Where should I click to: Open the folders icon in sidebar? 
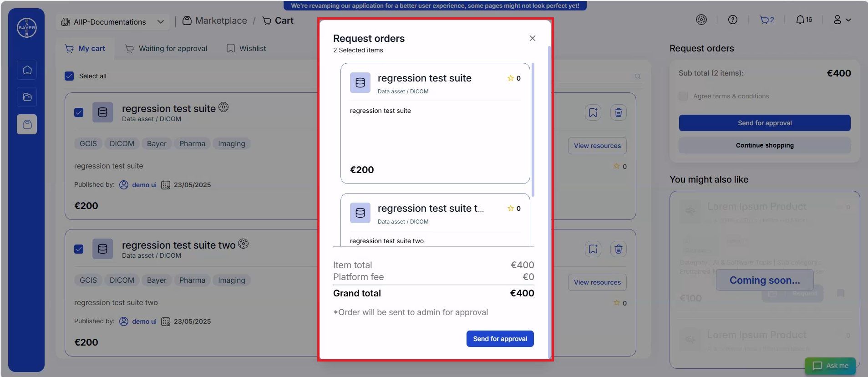click(27, 97)
